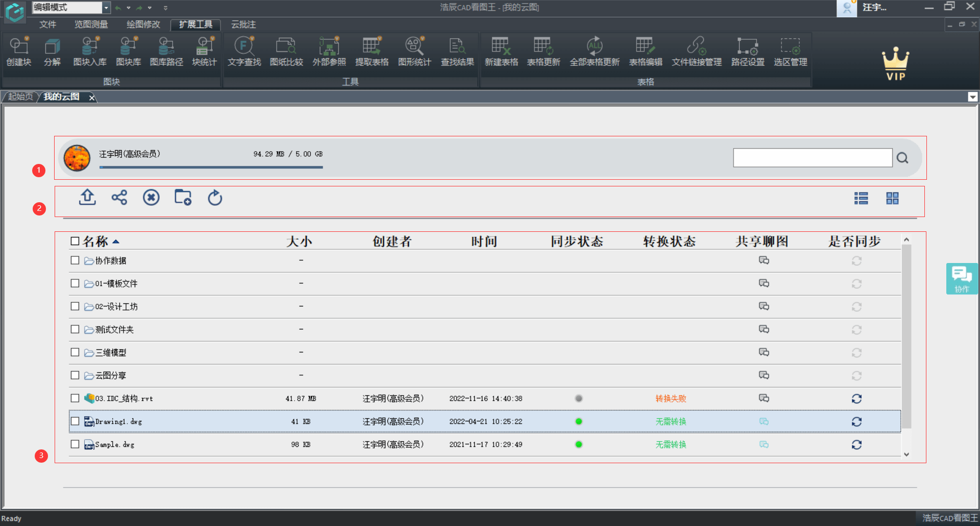Check the 云图分享 folder checkbox
980x526 pixels.
click(x=75, y=375)
